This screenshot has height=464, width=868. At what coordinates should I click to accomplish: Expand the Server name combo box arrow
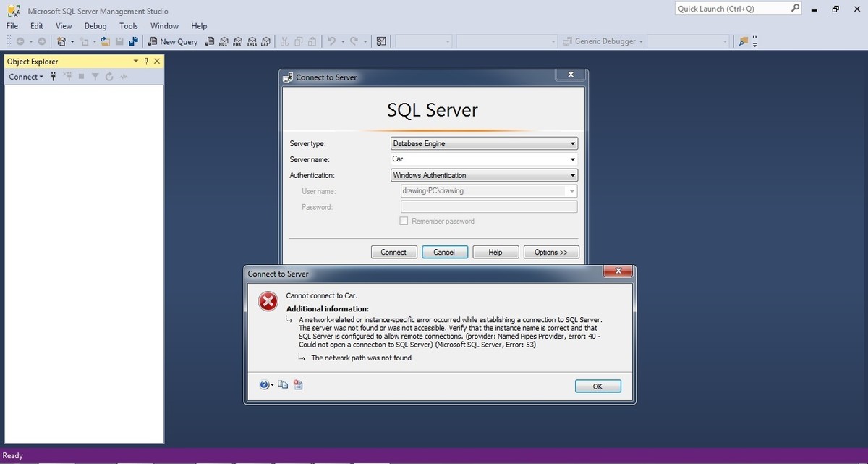573,159
